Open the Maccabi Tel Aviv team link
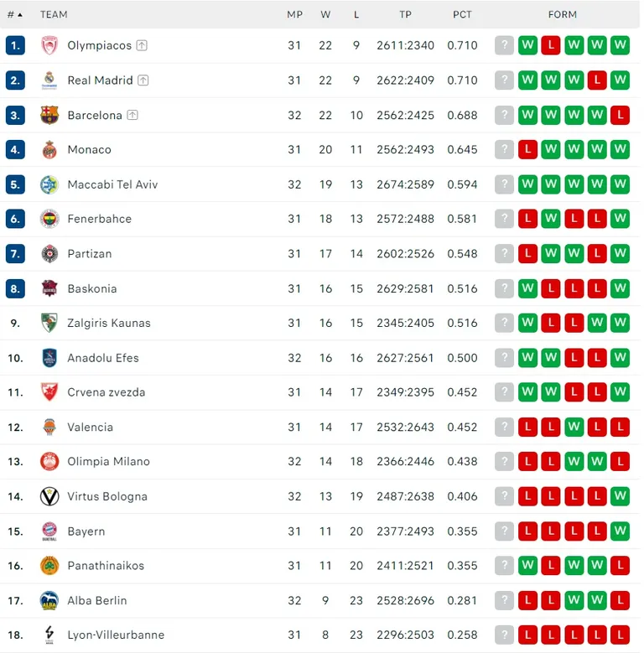Viewport: 644px width, 653px height. 112,184
